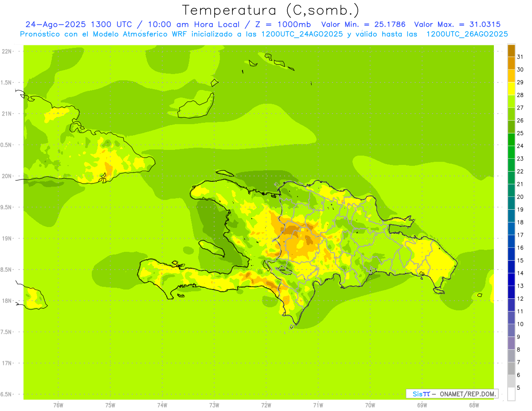Click the lime legend swatch between 27 and 28
The height and width of the screenshot is (411, 532).
(x=511, y=101)
